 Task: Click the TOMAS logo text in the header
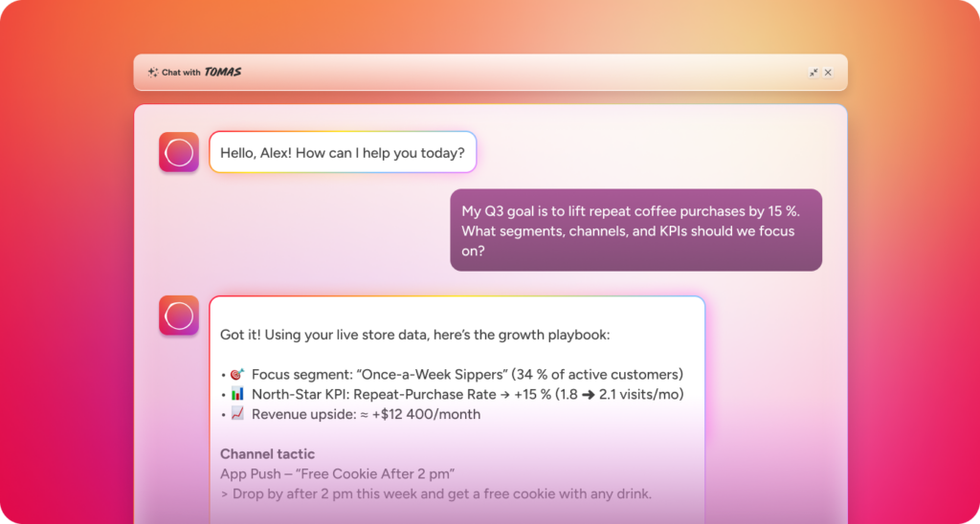point(222,72)
